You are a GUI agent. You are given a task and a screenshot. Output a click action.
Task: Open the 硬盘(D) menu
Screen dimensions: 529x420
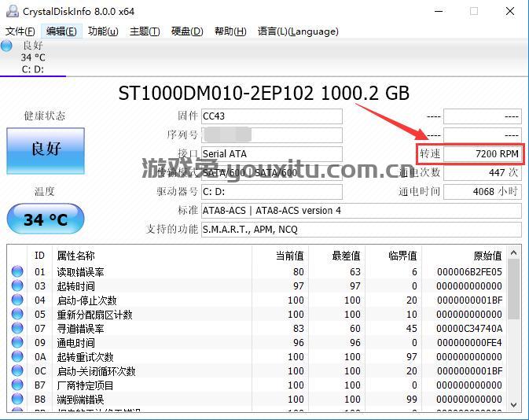pyautogui.click(x=187, y=31)
